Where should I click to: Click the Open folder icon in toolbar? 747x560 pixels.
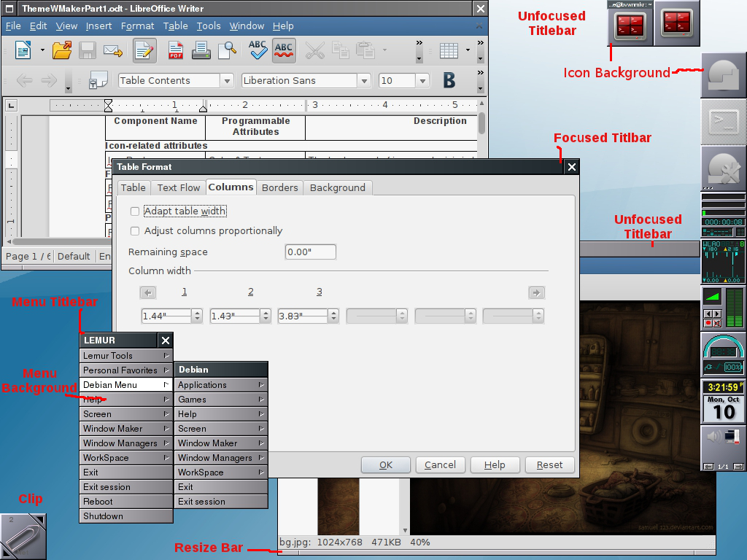click(62, 50)
